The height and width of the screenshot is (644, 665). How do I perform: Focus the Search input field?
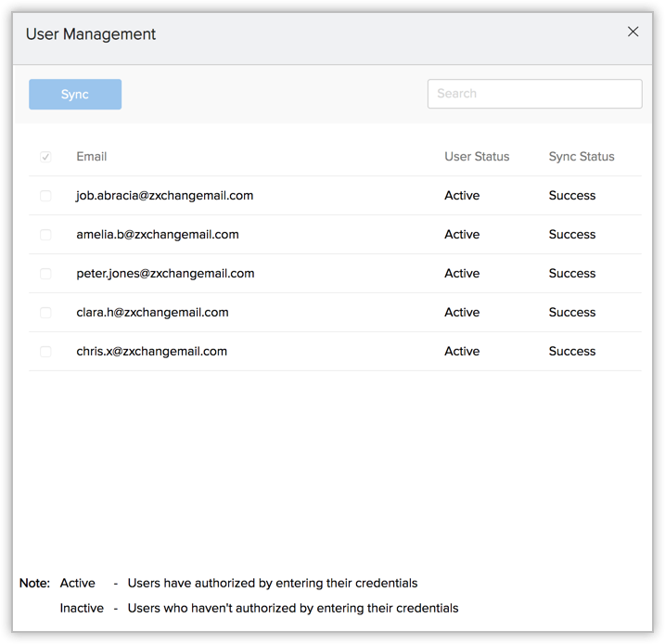pos(534,94)
